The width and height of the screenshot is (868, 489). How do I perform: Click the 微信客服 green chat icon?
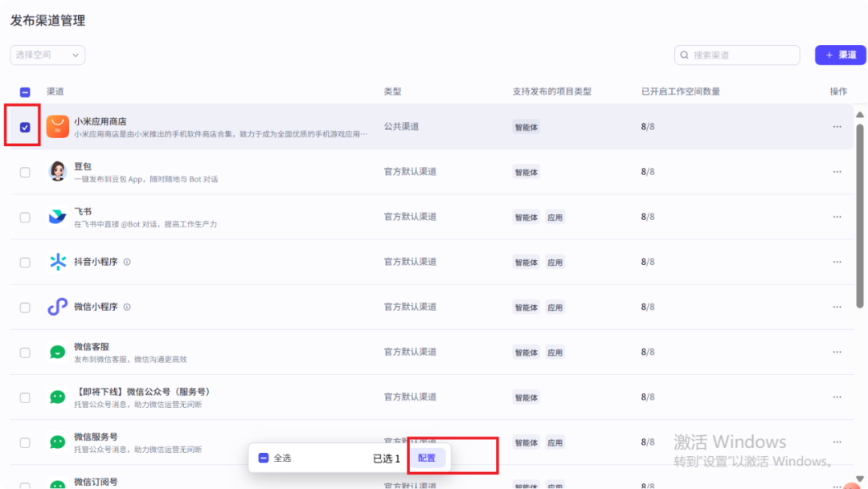click(58, 352)
